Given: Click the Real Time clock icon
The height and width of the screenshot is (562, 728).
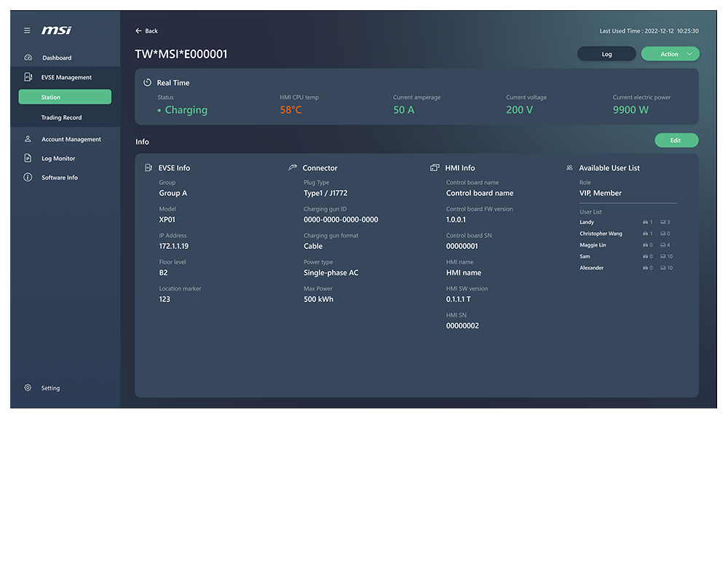Looking at the screenshot, I should click(x=149, y=82).
